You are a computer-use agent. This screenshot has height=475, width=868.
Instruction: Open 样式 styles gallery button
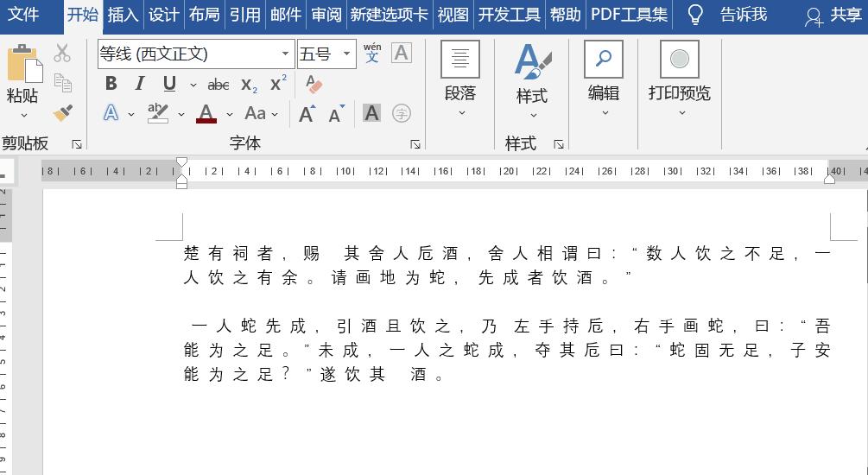(x=532, y=81)
